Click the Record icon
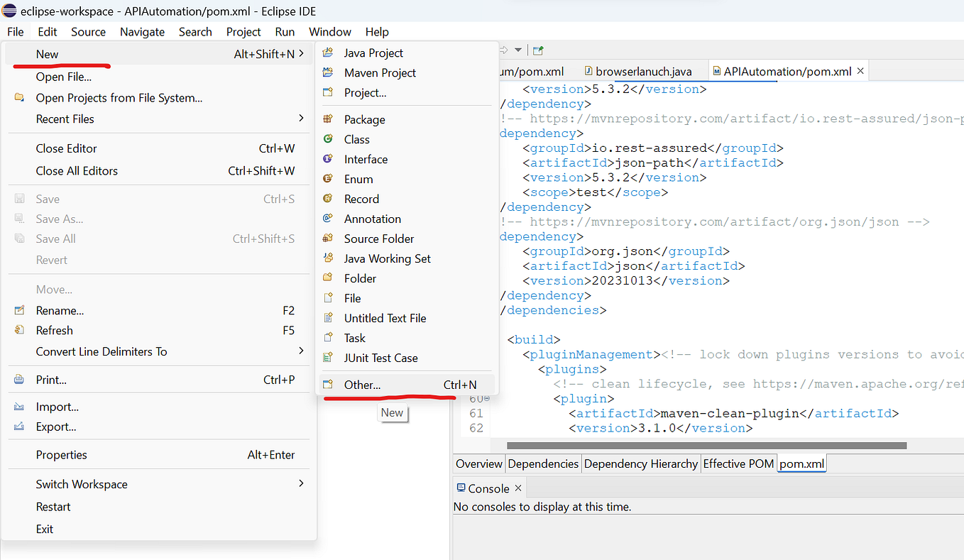The image size is (964, 560). click(328, 199)
